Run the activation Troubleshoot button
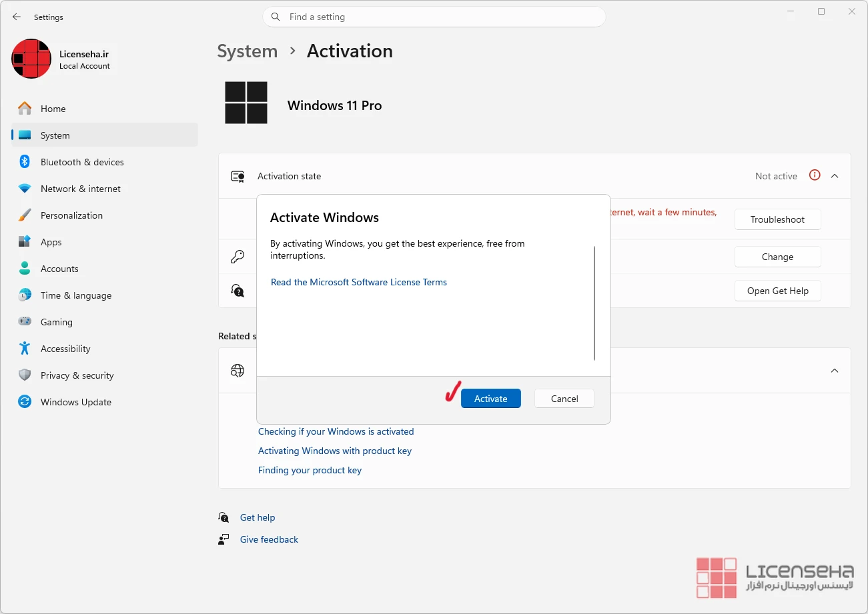 778,219
